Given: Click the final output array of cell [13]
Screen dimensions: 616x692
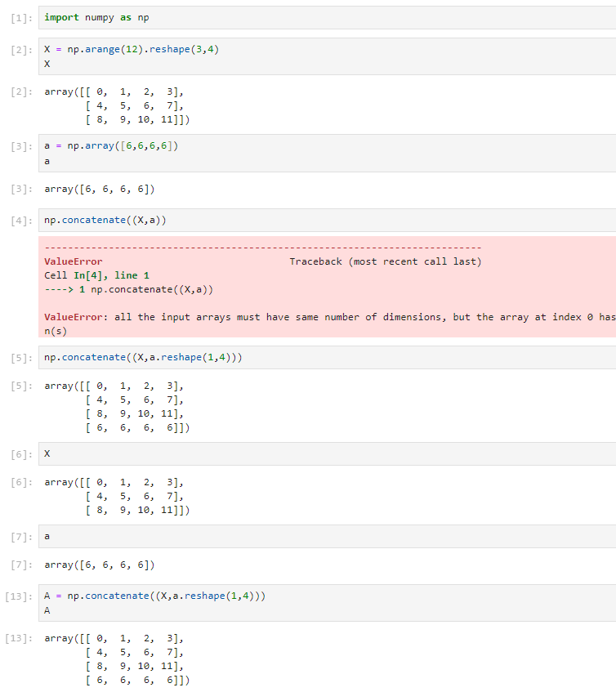Looking at the screenshot, I should tap(117, 659).
